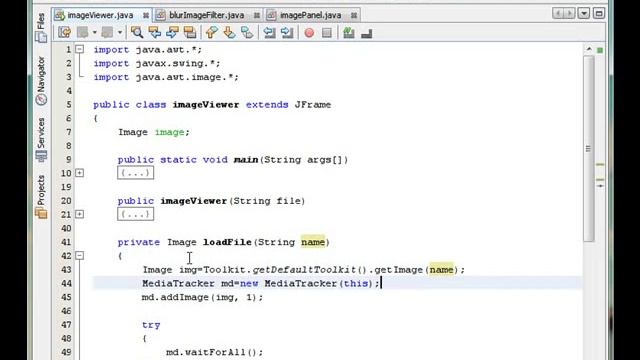Viewport: 640px width, 360px height.
Task: Expand the constructor fold at line 21
Action: [80, 214]
